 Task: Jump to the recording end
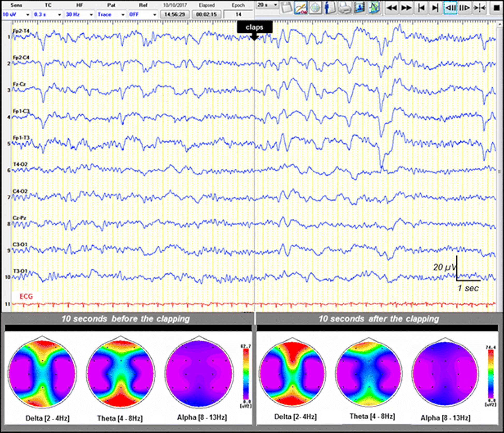(435, 8)
